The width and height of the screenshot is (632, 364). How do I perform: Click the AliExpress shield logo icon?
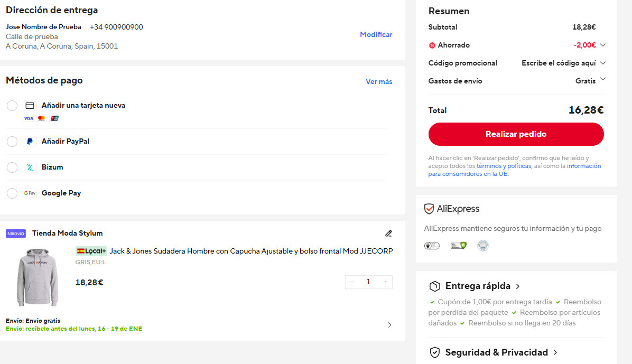pos(429,209)
